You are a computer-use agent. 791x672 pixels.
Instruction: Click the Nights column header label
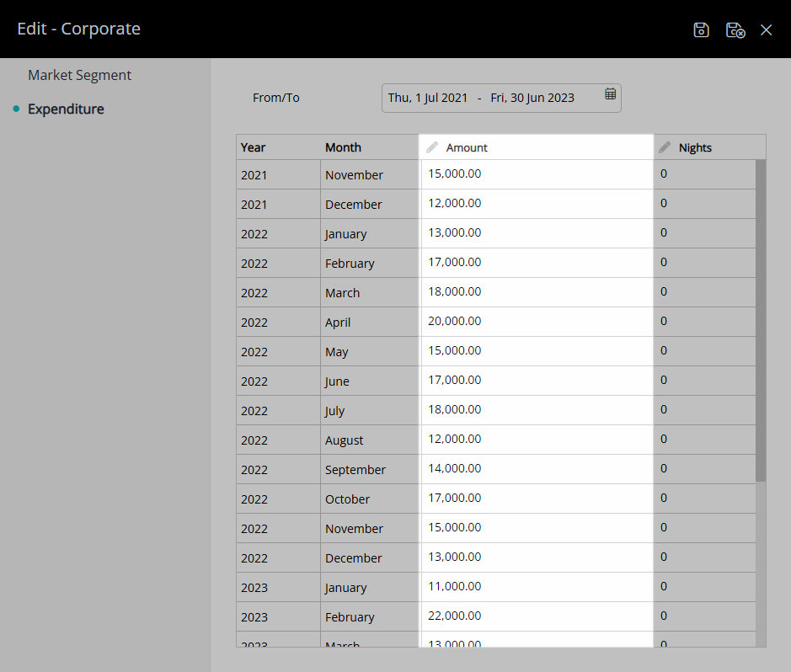[x=695, y=147]
